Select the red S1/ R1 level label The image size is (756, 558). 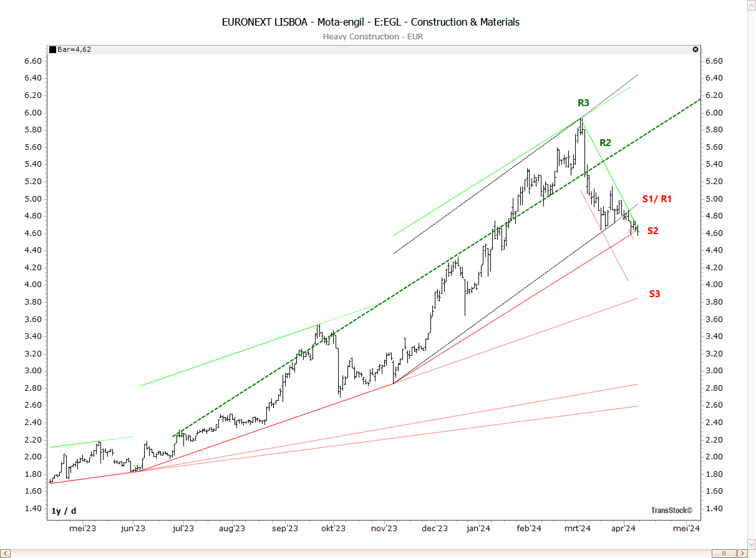[656, 199]
